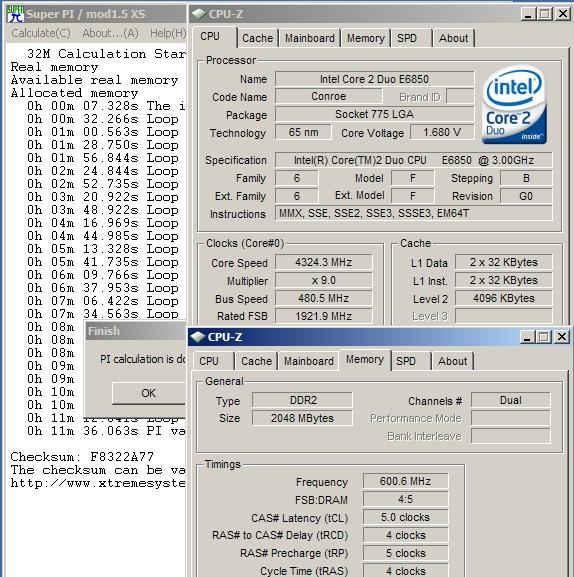
Task: Click the upper CPU-Z title bar icon
Action: click(x=199, y=14)
